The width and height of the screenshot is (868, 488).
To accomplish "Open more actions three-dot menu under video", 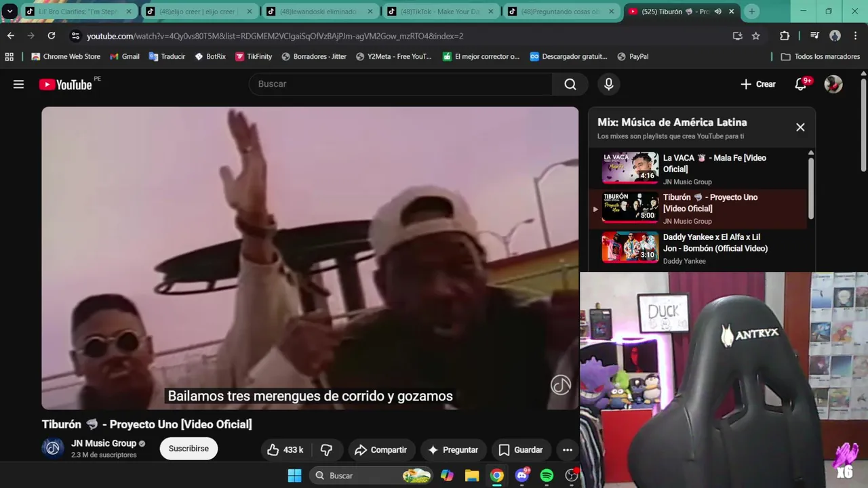I will pyautogui.click(x=568, y=449).
